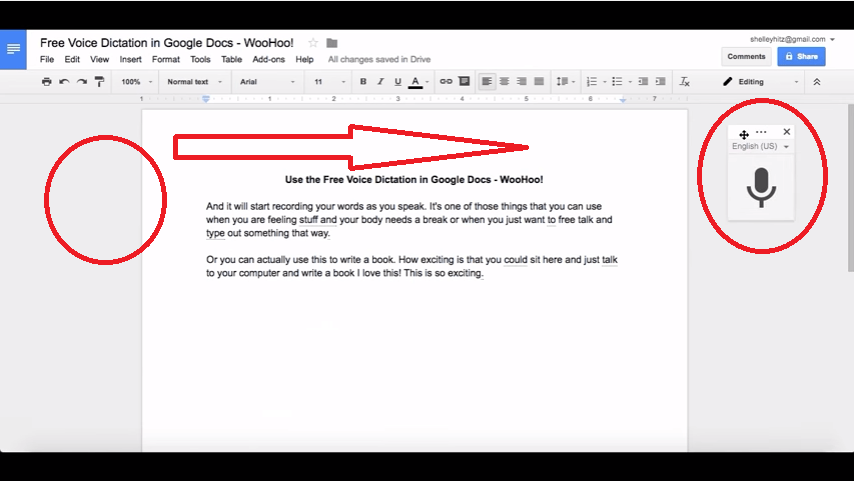Open the bulleted list style dropdown arrow
The image size is (854, 481).
630,82
